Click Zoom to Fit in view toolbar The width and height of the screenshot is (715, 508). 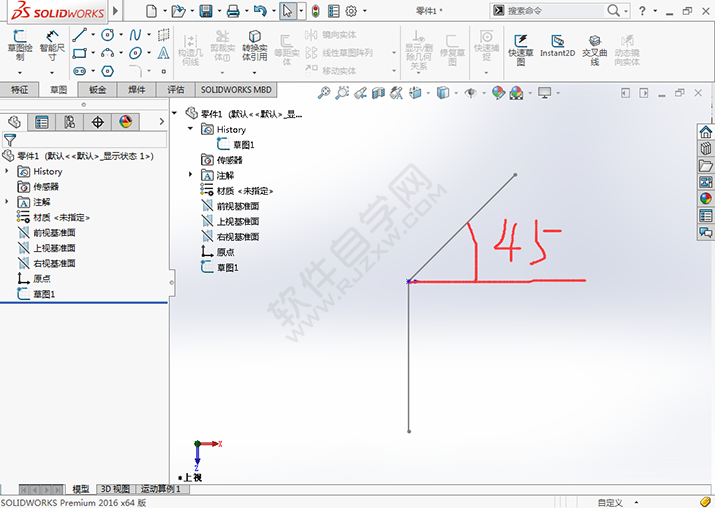[324, 93]
